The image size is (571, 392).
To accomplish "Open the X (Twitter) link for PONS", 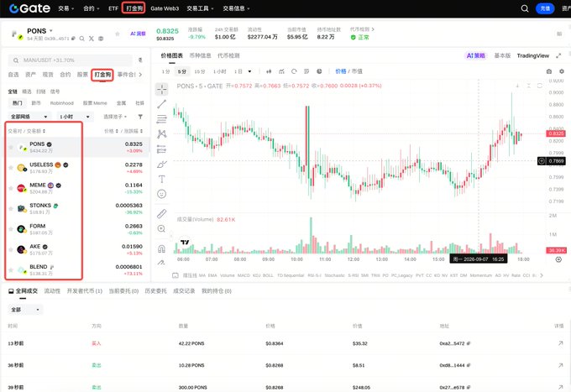I will (92, 39).
